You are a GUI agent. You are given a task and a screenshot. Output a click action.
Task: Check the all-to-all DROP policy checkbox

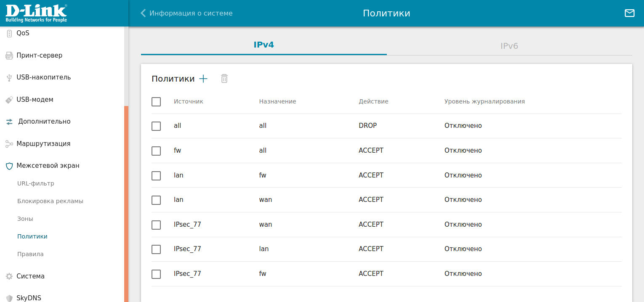(156, 126)
